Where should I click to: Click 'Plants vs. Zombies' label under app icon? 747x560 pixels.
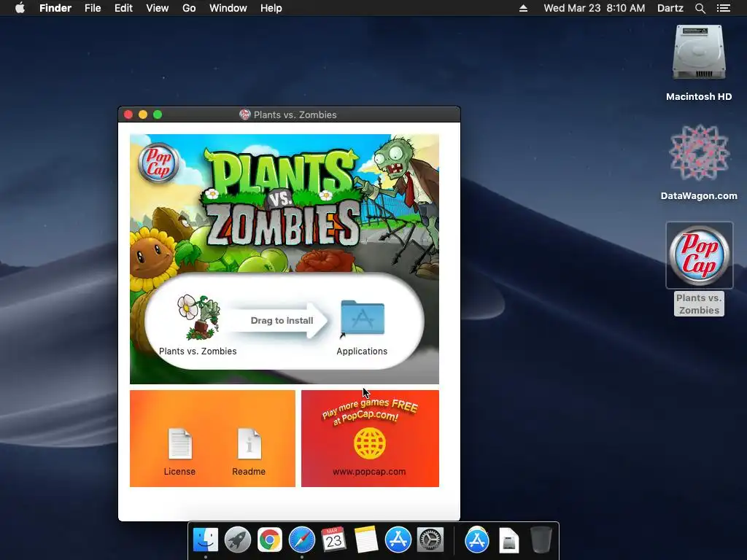198,351
